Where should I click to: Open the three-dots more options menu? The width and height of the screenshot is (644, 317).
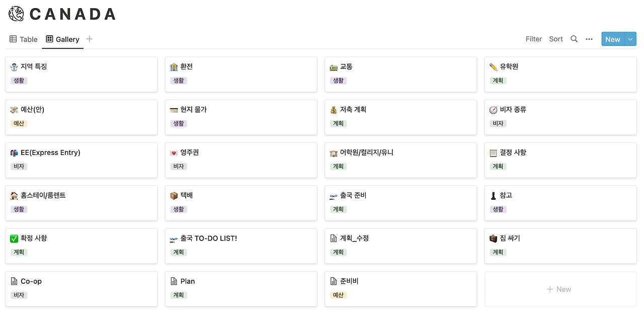click(589, 39)
